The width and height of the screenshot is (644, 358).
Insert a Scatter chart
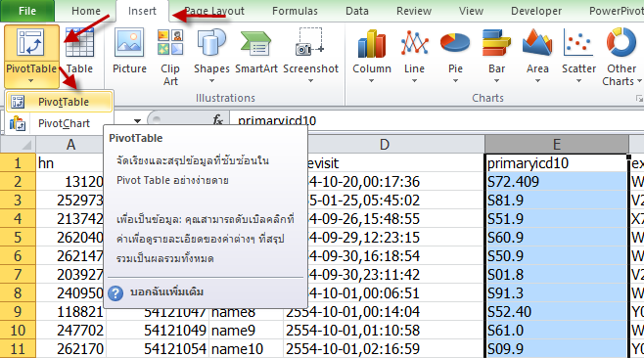tap(578, 42)
